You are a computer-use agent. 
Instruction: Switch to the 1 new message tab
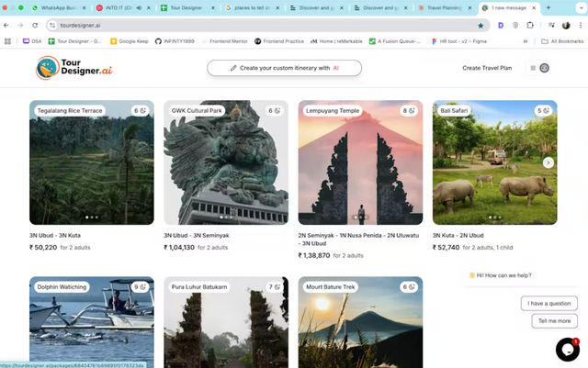pos(509,7)
